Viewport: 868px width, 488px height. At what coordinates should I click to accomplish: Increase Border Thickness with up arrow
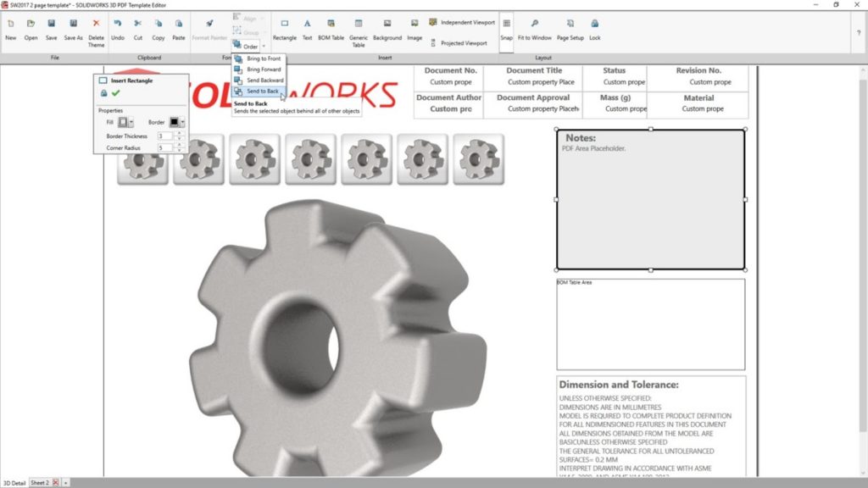tap(179, 133)
